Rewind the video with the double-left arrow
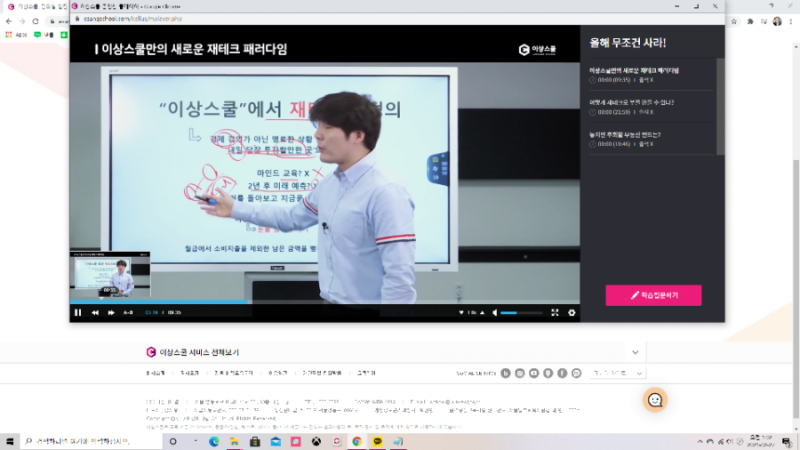Viewport: 800px width, 450px height. (95, 313)
